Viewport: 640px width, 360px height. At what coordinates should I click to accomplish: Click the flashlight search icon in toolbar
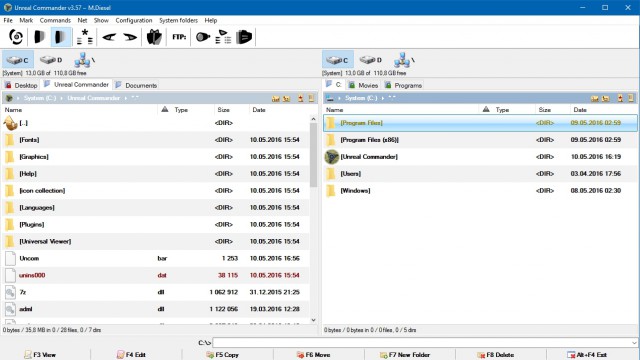point(202,37)
